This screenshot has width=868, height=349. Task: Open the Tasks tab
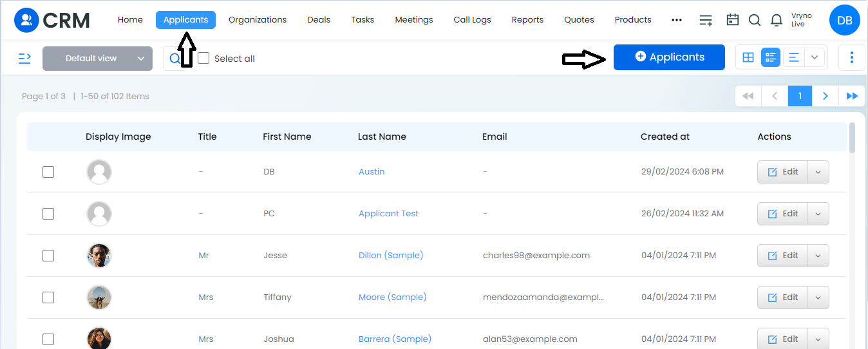[x=363, y=20]
